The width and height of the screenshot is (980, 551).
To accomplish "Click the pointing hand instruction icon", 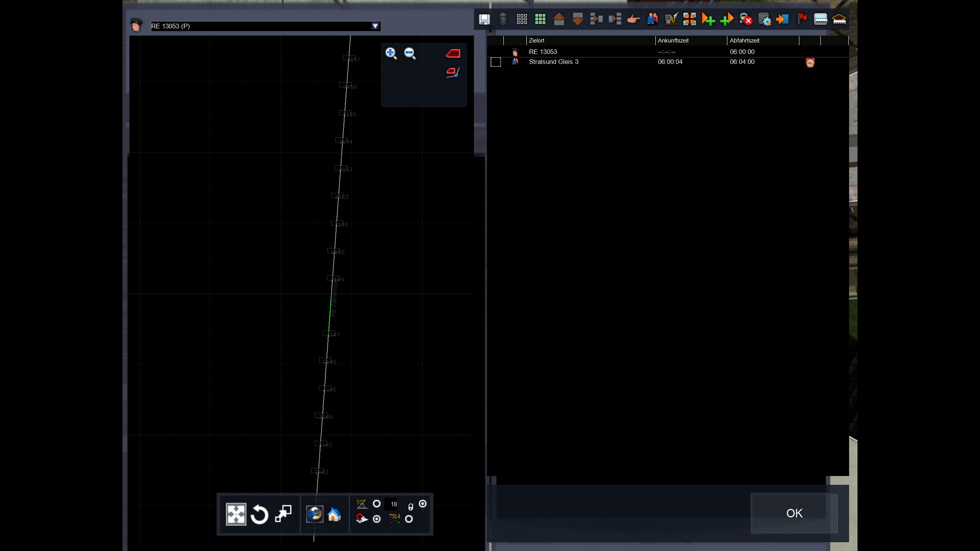I will (634, 19).
